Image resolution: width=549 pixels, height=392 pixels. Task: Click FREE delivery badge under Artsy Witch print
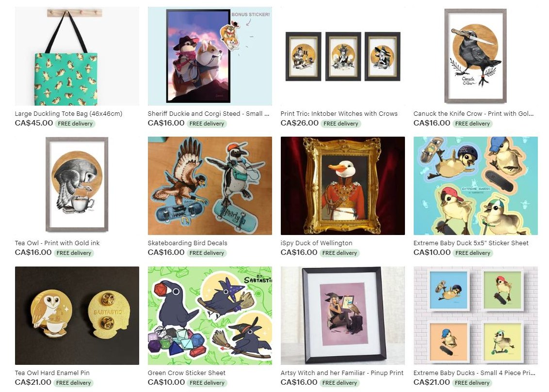(339, 383)
